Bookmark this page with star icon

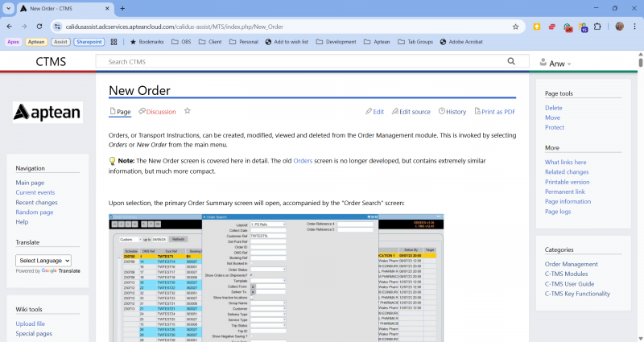coord(515,27)
